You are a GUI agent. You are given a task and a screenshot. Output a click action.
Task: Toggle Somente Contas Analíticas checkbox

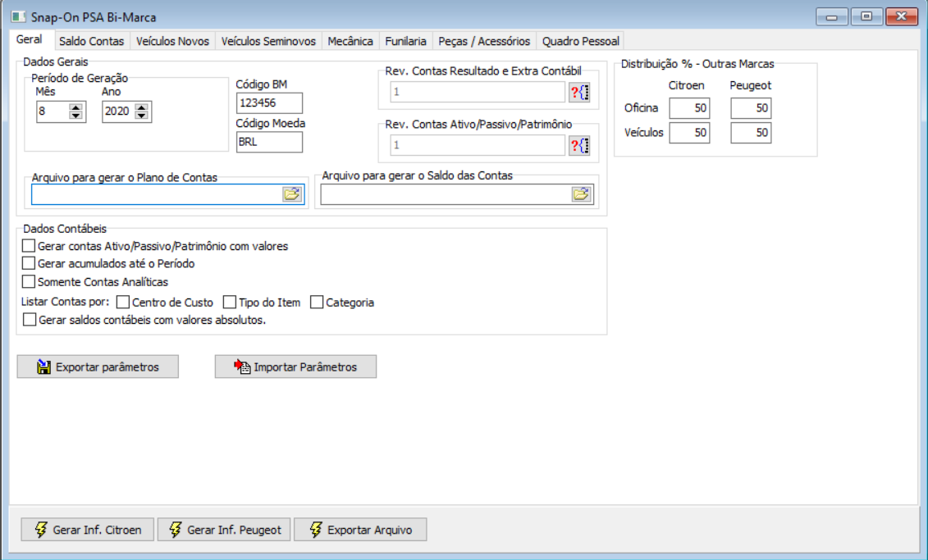click(x=29, y=281)
